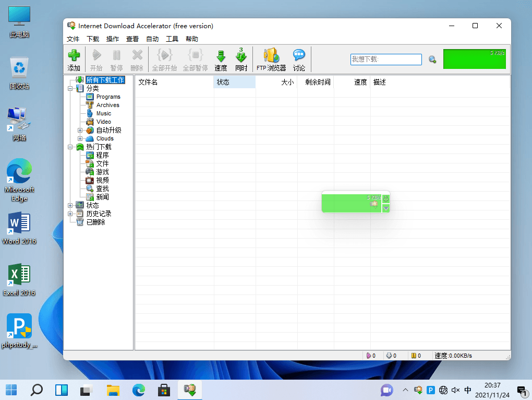532x400 pixels.
Task: Open Word 2016 desktop shortcut
Action: tap(19, 228)
